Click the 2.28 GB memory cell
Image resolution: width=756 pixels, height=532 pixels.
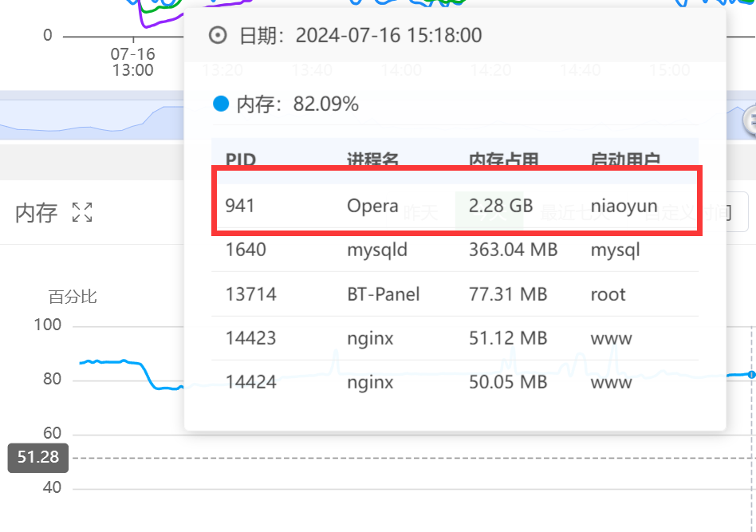[x=501, y=206]
